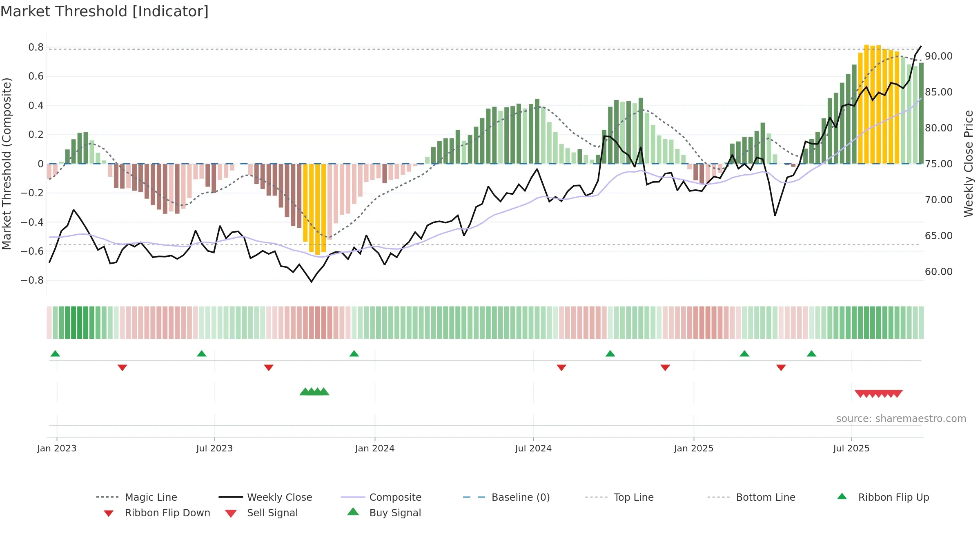Image resolution: width=980 pixels, height=551 pixels.
Task: Click the red flip-down triangle between Jan and Jul 2025
Action: [x=781, y=368]
